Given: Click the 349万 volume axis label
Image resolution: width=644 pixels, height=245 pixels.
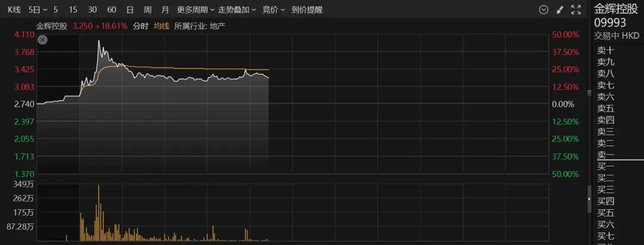Looking at the screenshot, I should point(24,185).
